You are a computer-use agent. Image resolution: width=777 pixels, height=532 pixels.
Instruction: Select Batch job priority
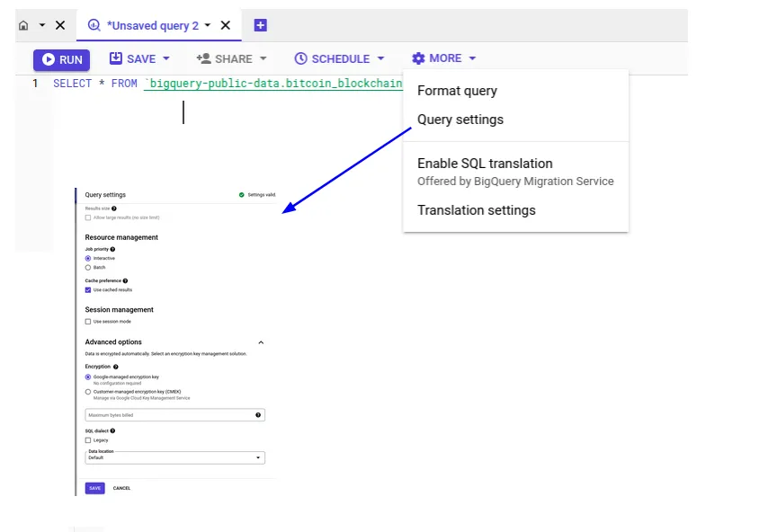point(88,268)
